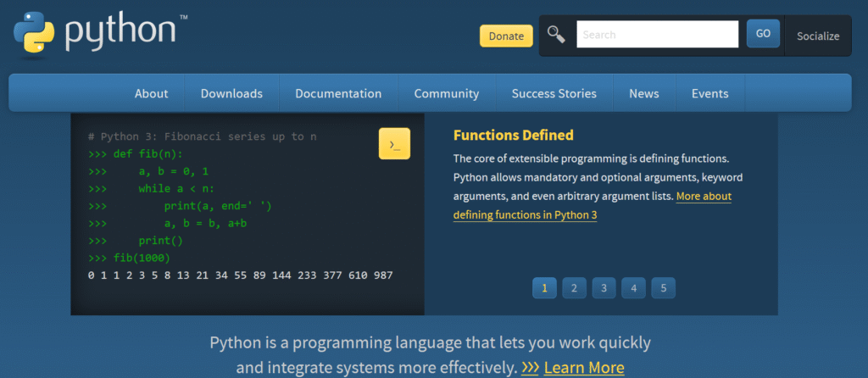Click the Learn More link
The image size is (868, 378).
(x=584, y=368)
